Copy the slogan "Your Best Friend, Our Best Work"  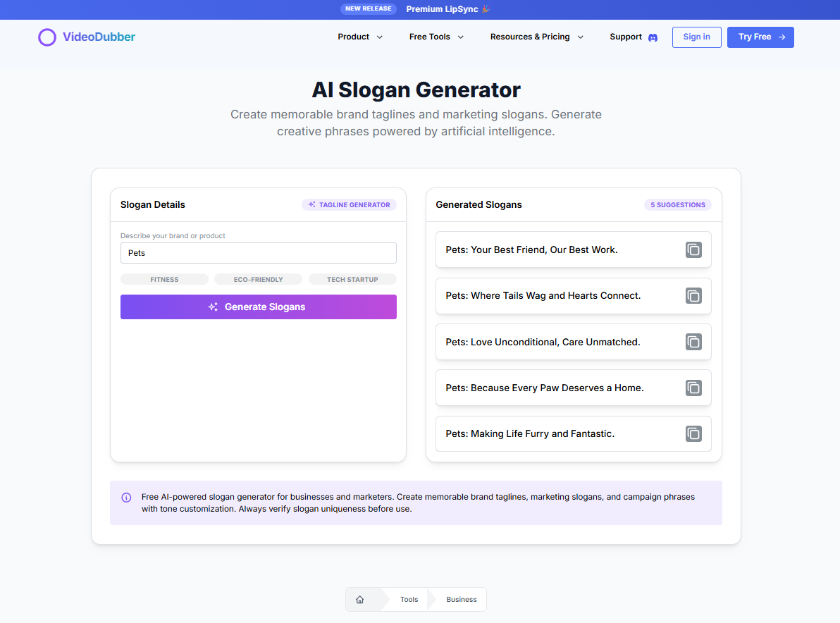point(693,249)
